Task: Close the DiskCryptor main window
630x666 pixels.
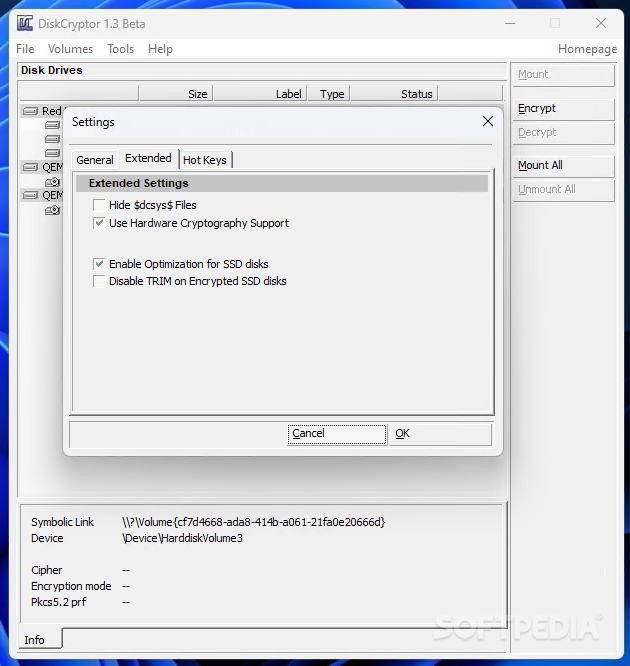Action: click(x=601, y=23)
